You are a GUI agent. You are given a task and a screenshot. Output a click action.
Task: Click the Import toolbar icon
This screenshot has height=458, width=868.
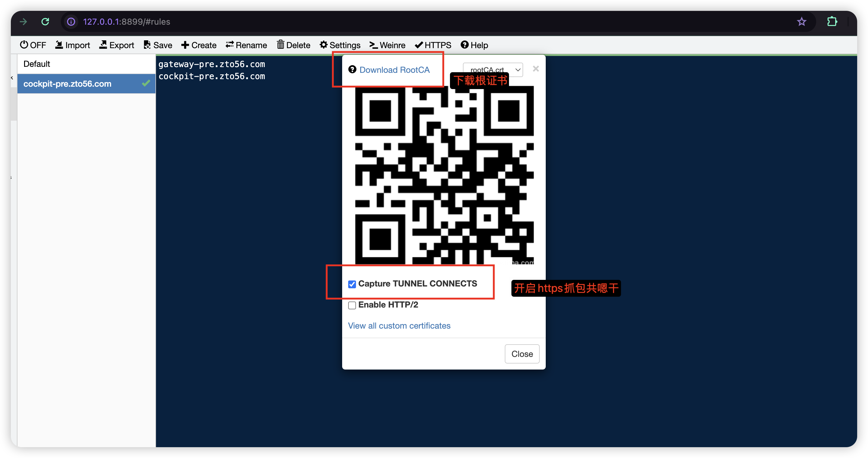pyautogui.click(x=59, y=45)
